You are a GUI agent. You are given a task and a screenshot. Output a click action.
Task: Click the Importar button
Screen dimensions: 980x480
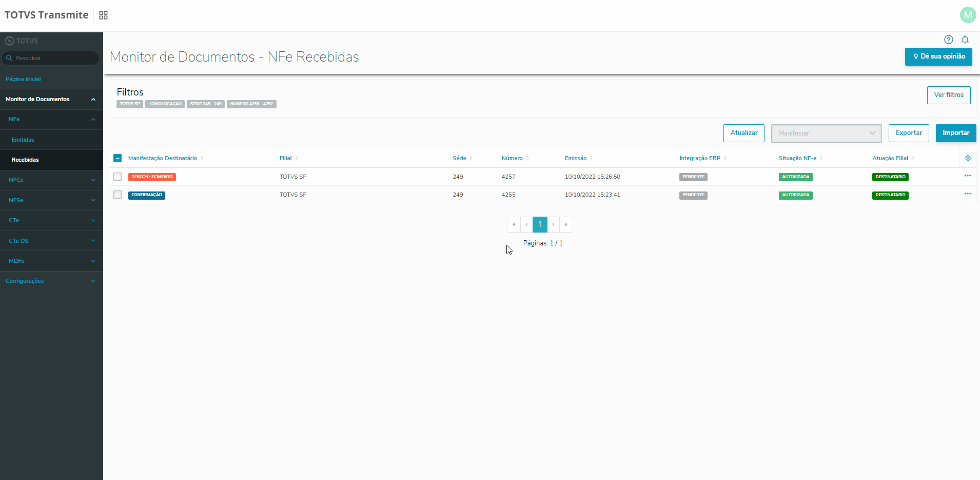(956, 133)
